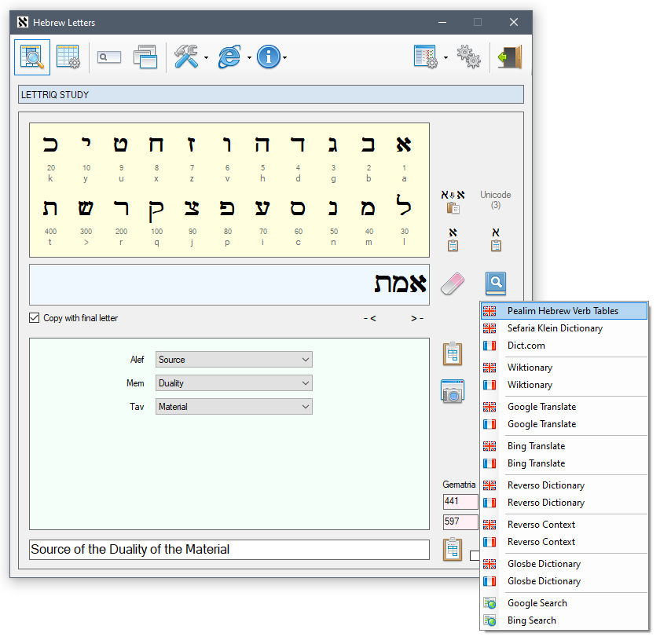Click the paste Hebrew text clipboard icon

[453, 202]
